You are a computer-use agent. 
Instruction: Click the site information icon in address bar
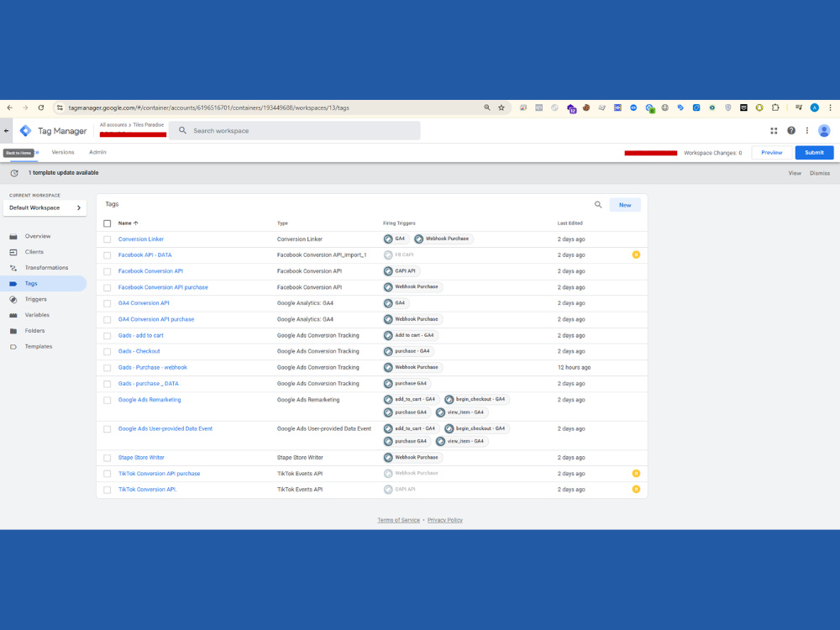coord(60,108)
